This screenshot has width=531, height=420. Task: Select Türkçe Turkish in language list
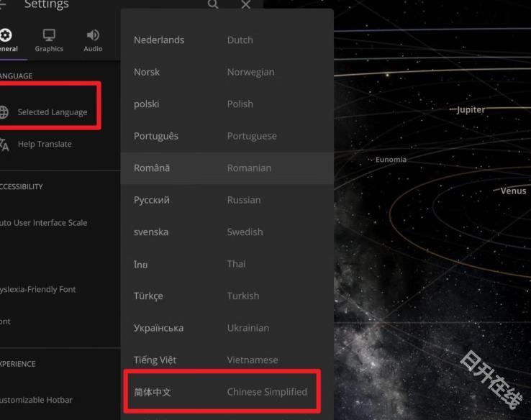click(227, 296)
